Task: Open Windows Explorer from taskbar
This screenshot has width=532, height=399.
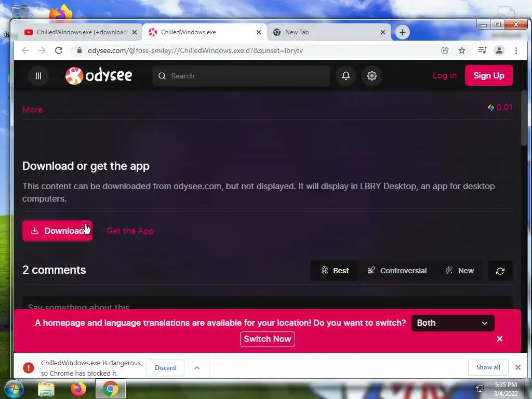Action: coord(46,389)
